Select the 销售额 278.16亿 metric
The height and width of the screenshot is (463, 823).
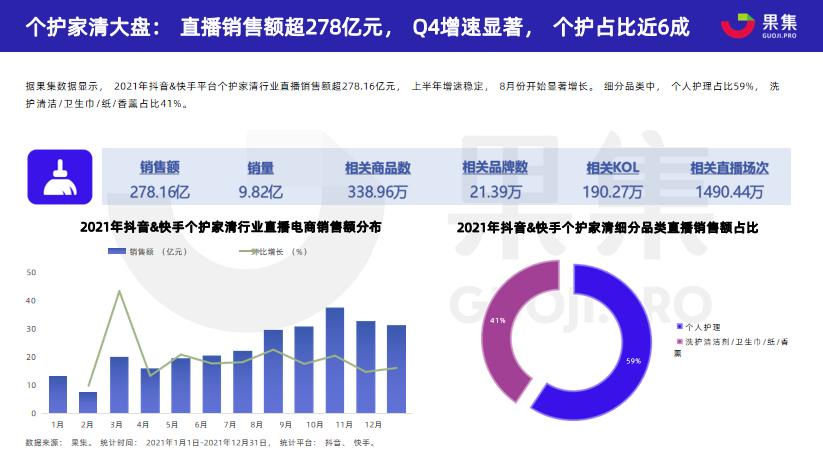tap(160, 180)
